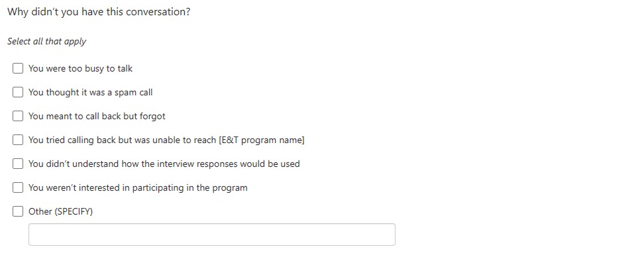644x255 pixels.
Task: Select 'You meant to call back but forgot' checkbox
Action: (x=18, y=116)
